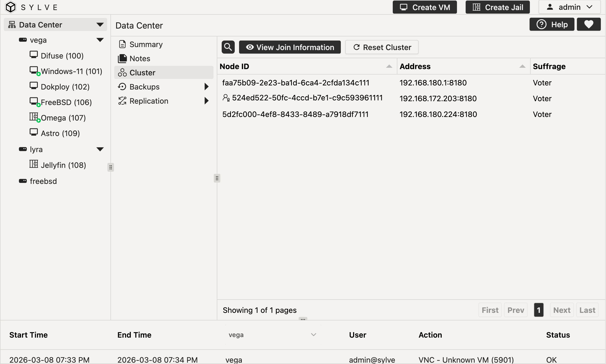The height and width of the screenshot is (364, 606).
Task: Open the Jellyfin (108) jail
Action: 63,165
